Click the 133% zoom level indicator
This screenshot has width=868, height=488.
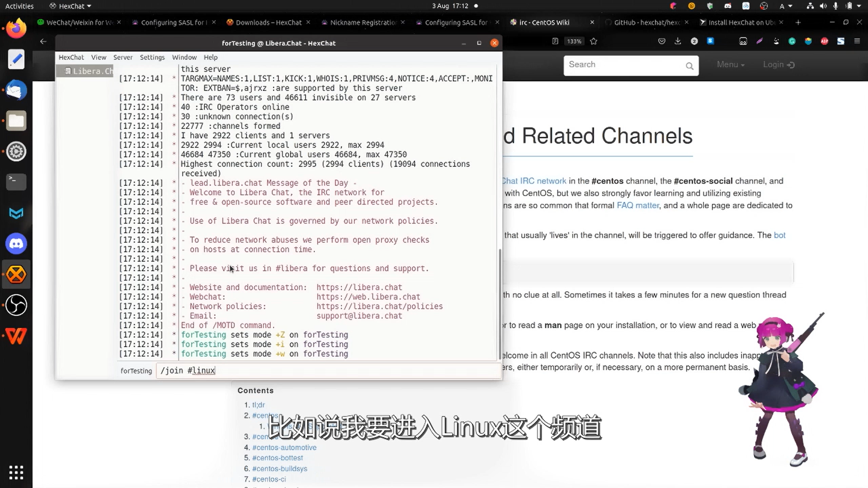tap(574, 41)
